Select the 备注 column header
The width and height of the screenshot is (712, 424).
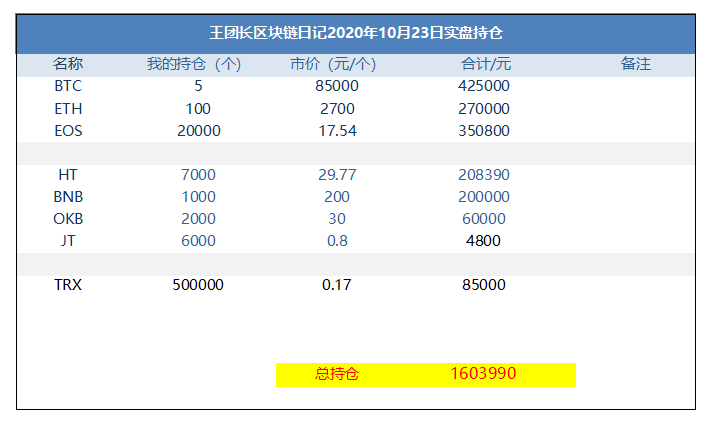[x=636, y=64]
